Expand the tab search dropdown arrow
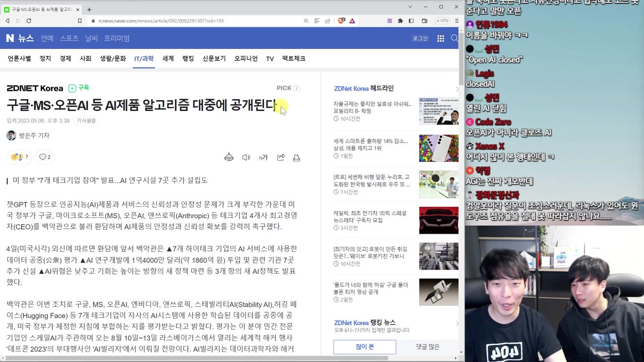 click(x=410, y=7)
